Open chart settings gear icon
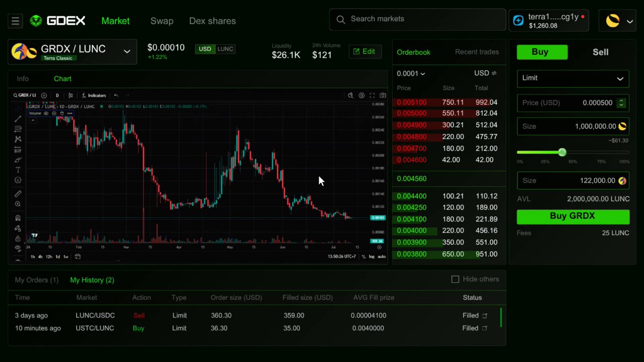This screenshot has width=644, height=362. [x=362, y=95]
